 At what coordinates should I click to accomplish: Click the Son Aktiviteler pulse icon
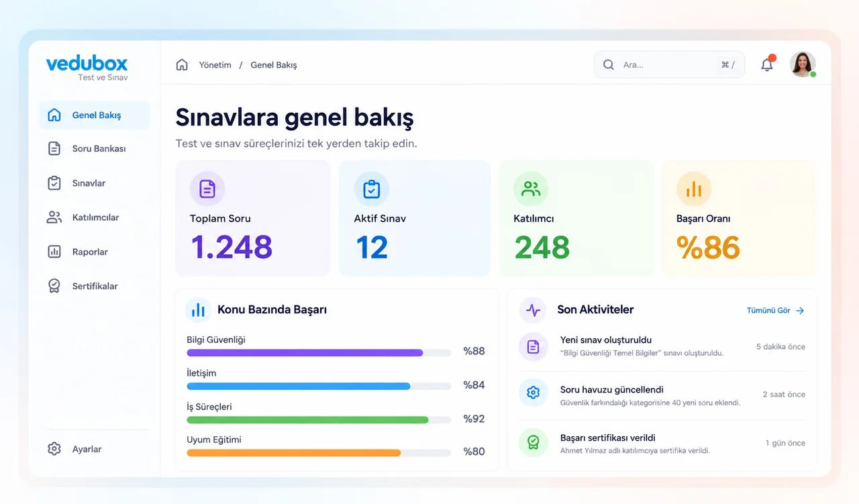click(533, 310)
